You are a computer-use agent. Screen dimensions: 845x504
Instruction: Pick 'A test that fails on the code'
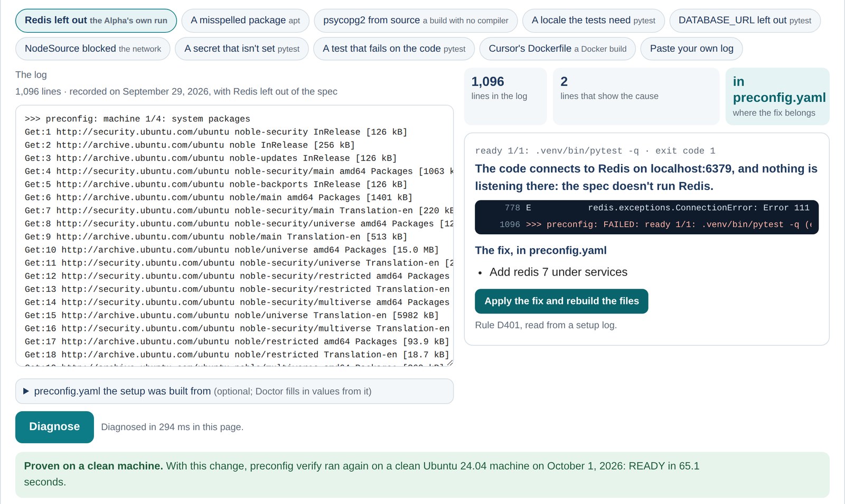(x=394, y=49)
